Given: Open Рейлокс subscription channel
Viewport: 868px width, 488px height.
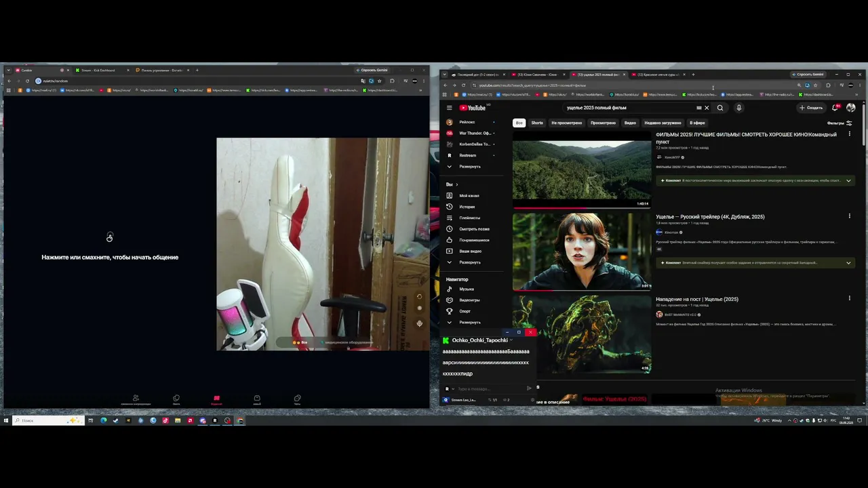Looking at the screenshot, I should point(471,122).
